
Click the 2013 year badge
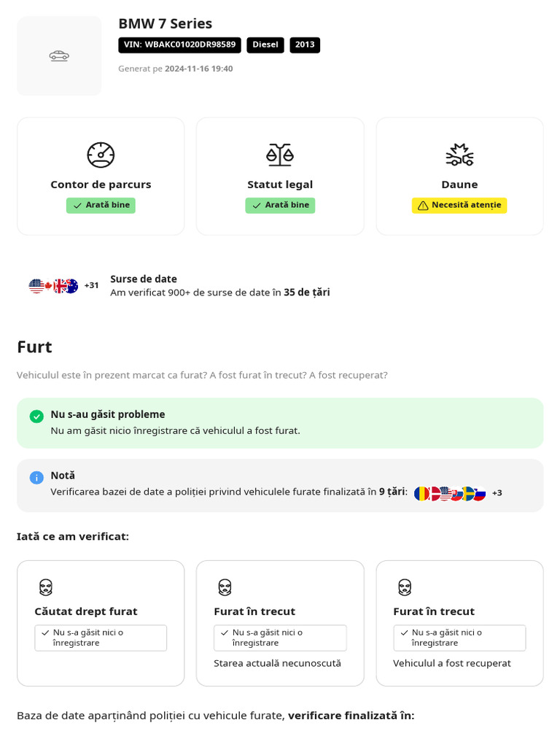click(x=305, y=44)
